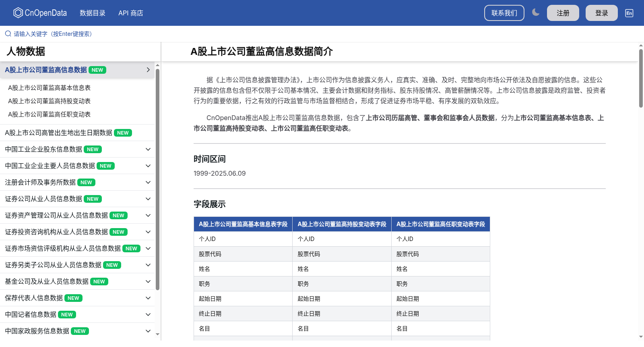644x347 pixels.
Task: Expand 证券公司从业人员信息数据 chevron
Action: [148, 199]
